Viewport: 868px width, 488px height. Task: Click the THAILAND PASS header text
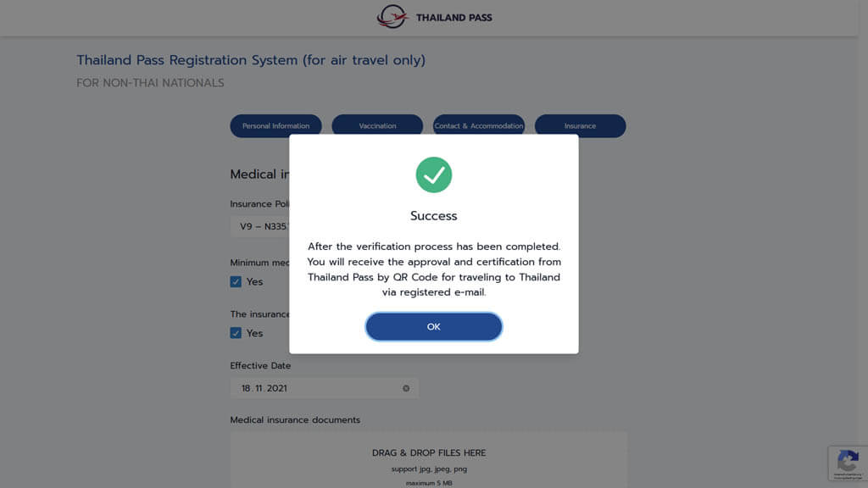point(454,18)
